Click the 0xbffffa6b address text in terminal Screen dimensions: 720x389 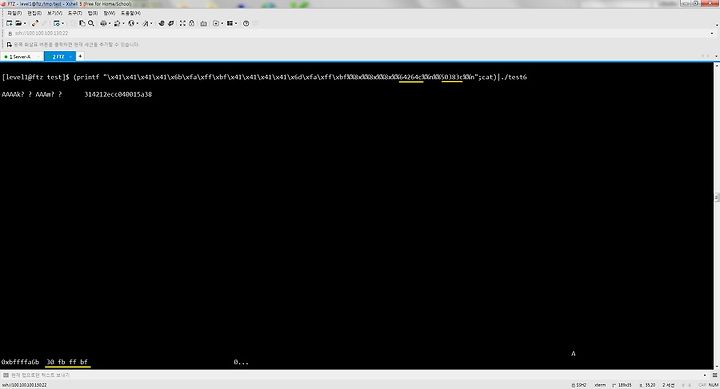[20, 362]
